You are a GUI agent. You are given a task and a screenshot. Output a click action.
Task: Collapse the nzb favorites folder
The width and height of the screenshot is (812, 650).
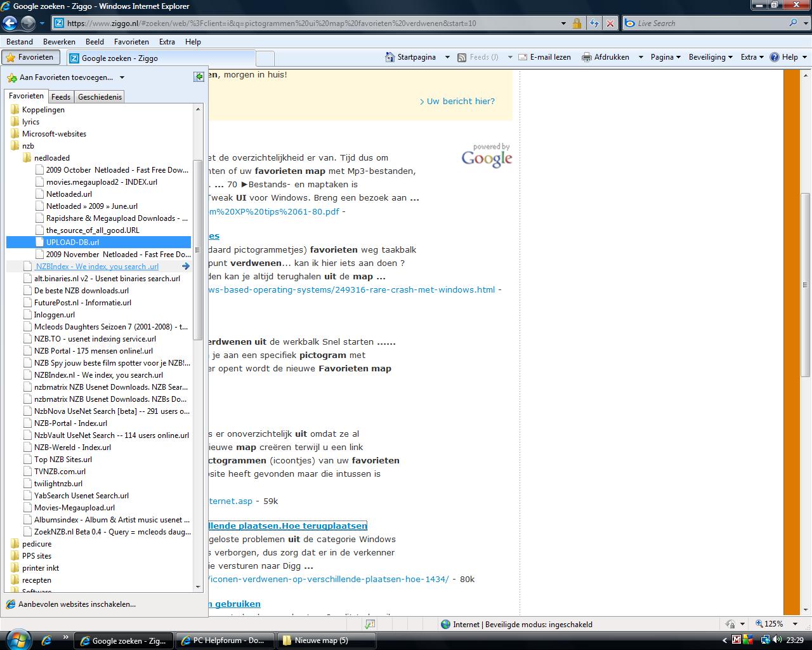(16, 146)
